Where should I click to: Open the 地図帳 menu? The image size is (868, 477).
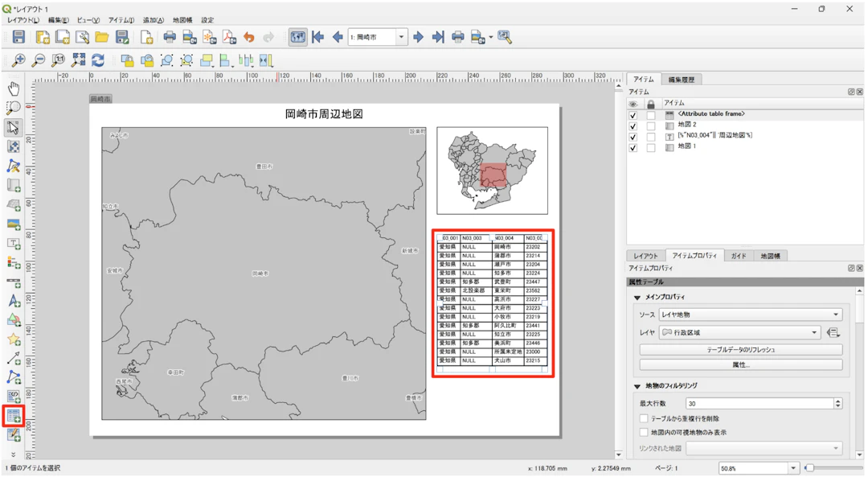coord(182,20)
